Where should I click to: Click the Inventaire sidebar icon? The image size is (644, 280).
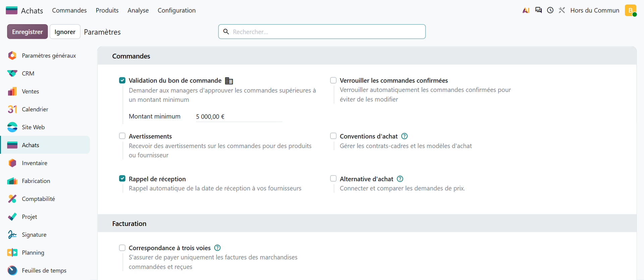point(12,163)
